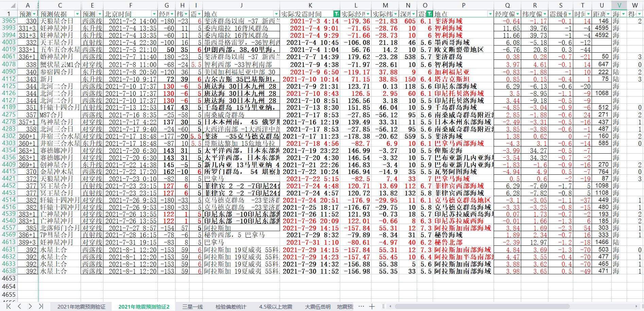Select empty row header 4653
The width and height of the screenshot is (644, 311).
point(9,278)
